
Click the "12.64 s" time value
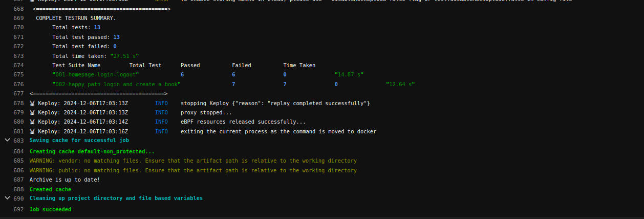[x=400, y=84]
